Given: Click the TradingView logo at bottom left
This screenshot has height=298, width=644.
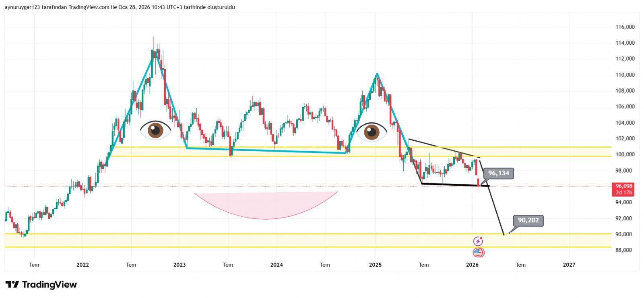Looking at the screenshot, I should 41,285.
